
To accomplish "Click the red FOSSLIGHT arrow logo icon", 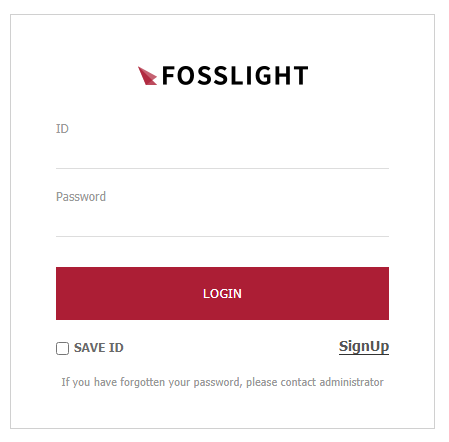I will point(147,76).
